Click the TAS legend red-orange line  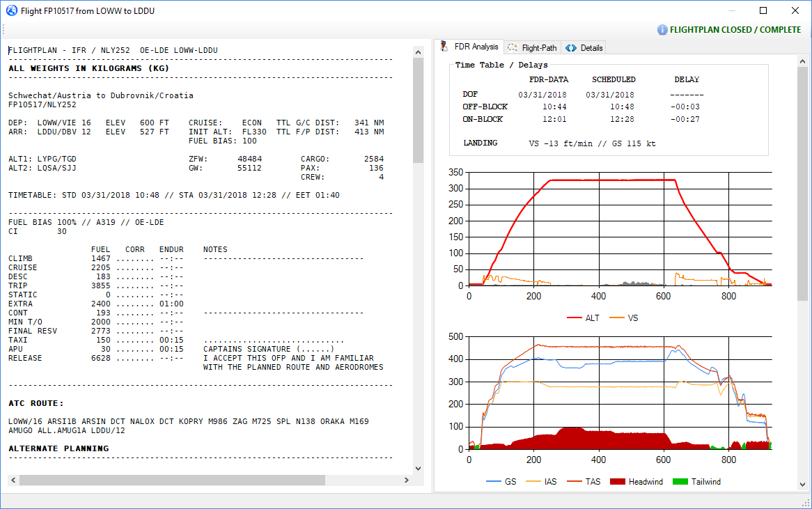[575, 482]
